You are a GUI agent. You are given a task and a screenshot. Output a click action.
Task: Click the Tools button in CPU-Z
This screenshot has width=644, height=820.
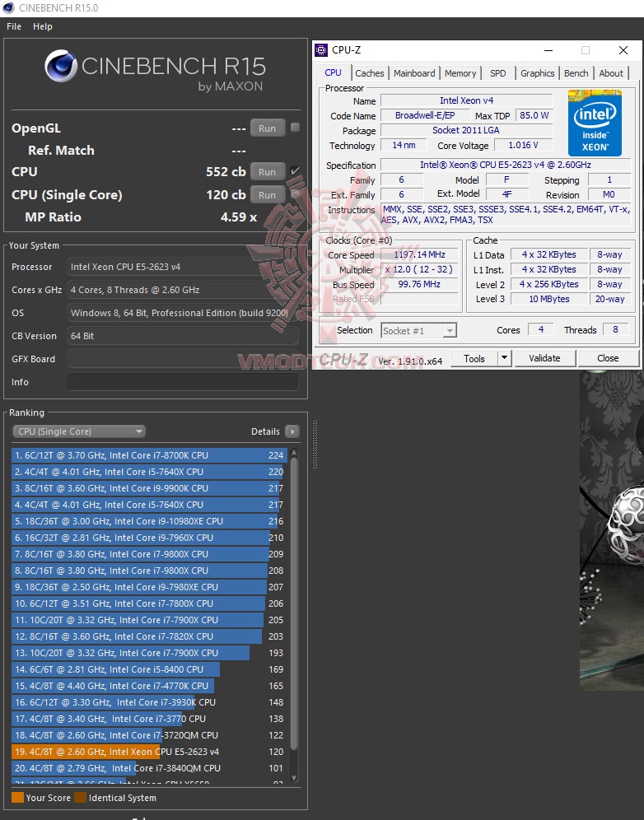click(474, 358)
